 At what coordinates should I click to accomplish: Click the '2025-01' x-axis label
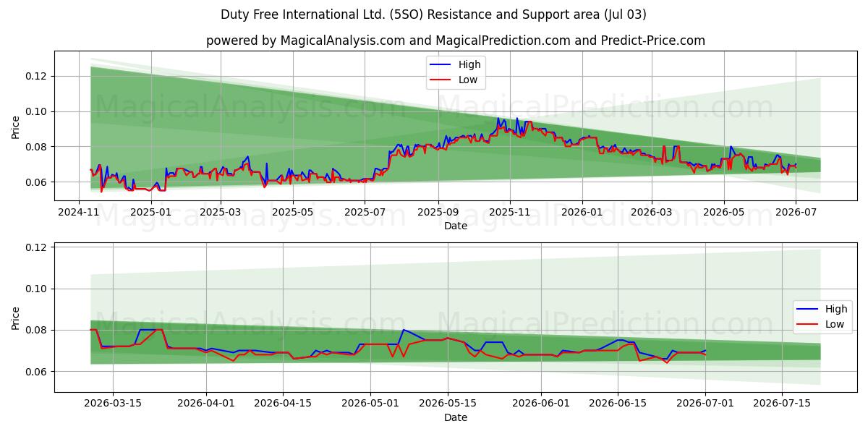pyautogui.click(x=152, y=212)
